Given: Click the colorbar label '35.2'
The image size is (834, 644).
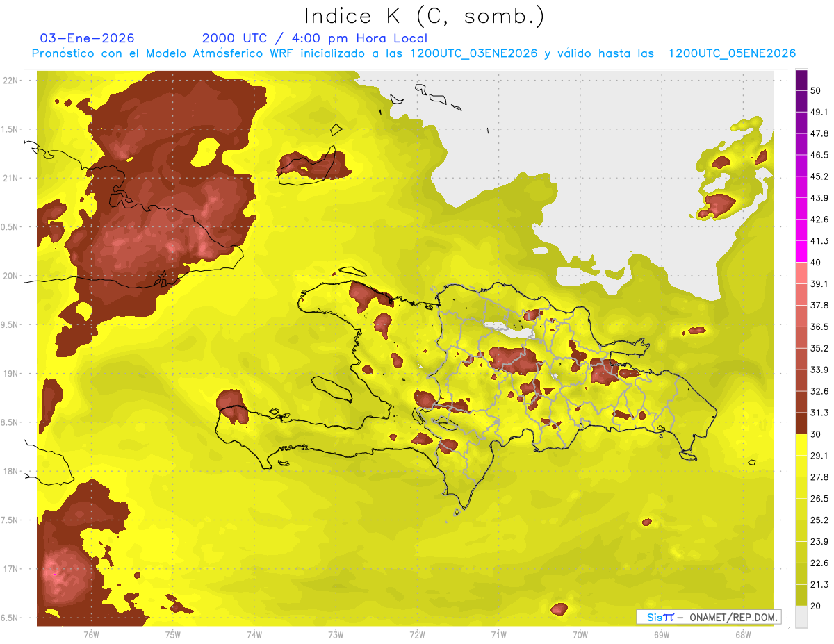Looking at the screenshot, I should tap(819, 348).
